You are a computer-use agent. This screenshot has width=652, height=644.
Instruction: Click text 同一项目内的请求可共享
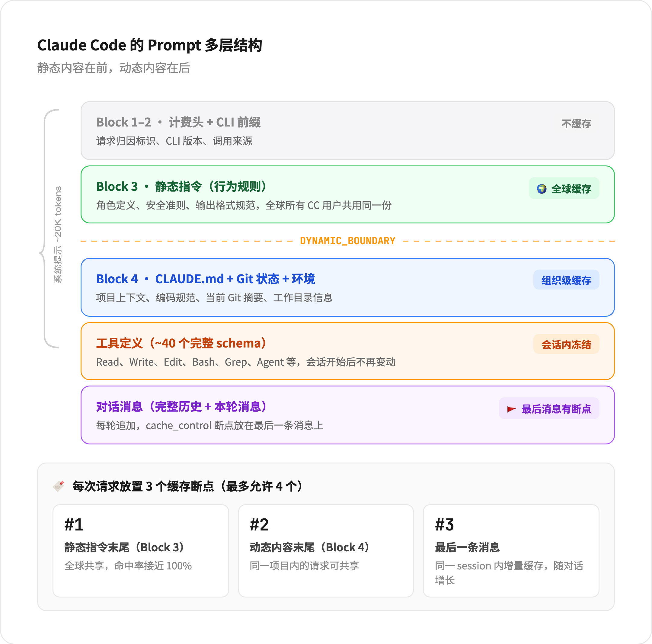click(304, 566)
